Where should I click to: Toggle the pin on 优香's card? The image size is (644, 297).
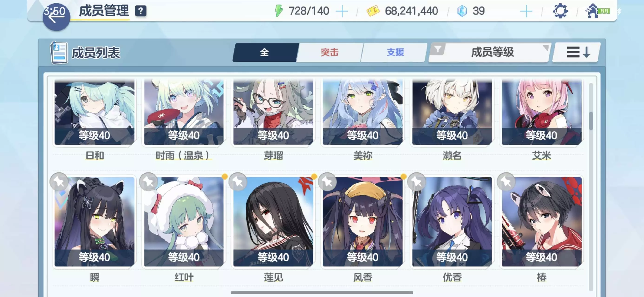(417, 182)
